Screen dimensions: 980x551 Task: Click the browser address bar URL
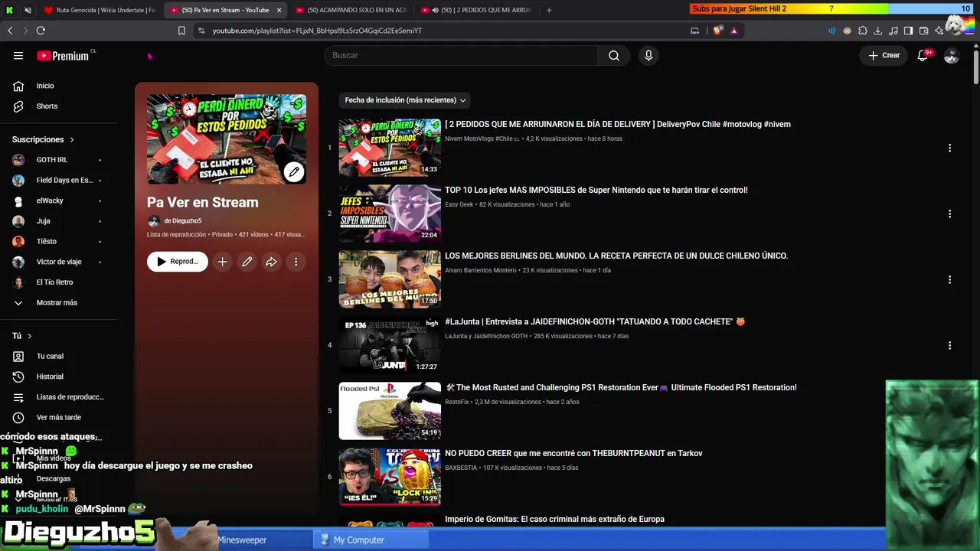pyautogui.click(x=317, y=31)
